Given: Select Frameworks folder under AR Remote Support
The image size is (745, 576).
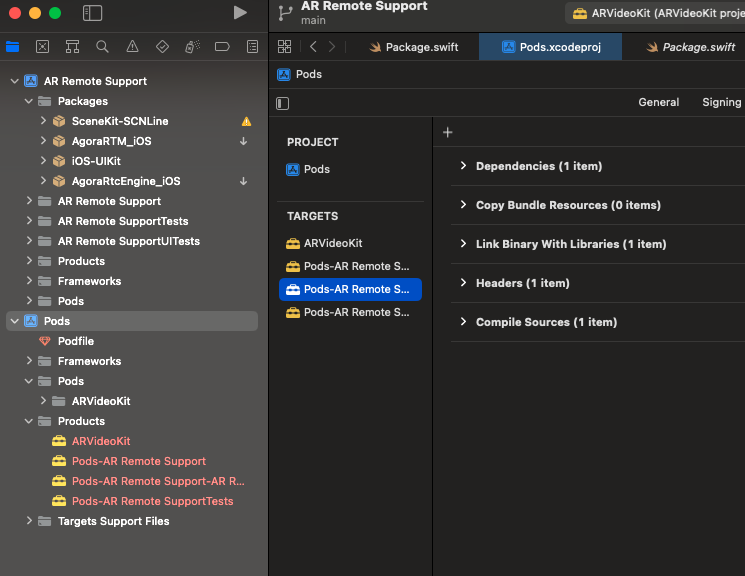Looking at the screenshot, I should [x=132, y=281].
